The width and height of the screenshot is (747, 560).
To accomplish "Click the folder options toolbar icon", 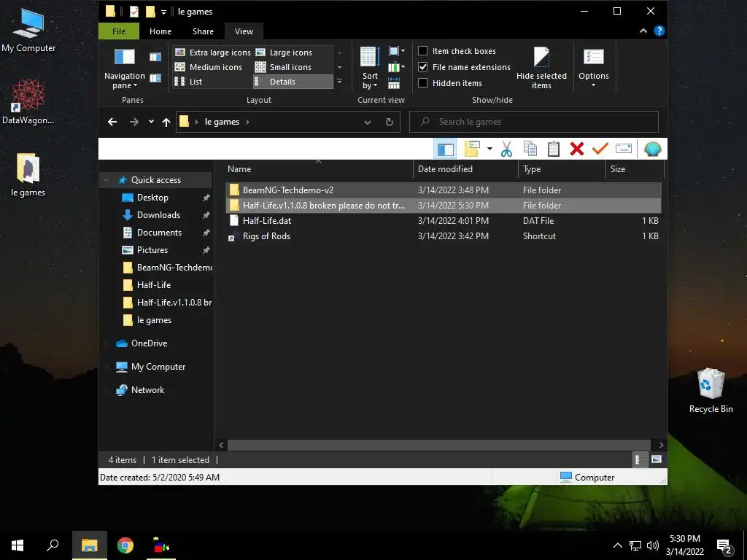I will [x=472, y=149].
